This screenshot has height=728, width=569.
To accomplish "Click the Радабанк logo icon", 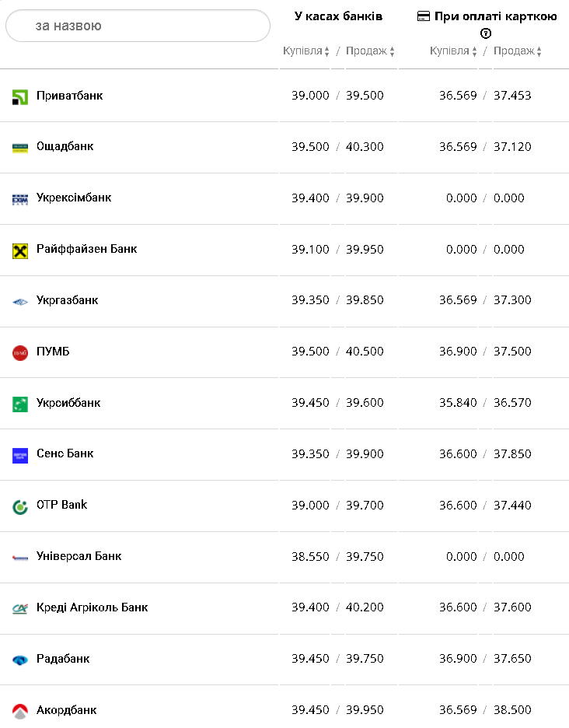I will click(x=20, y=660).
